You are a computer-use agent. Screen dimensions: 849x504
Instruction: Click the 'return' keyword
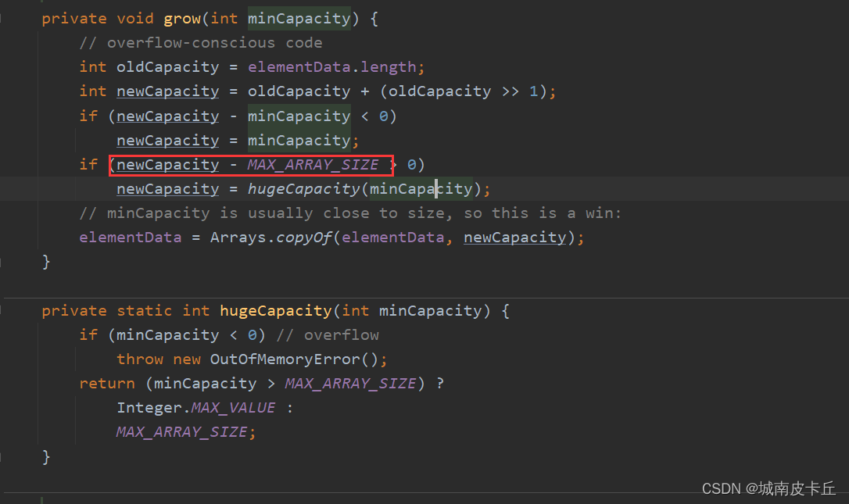point(107,384)
